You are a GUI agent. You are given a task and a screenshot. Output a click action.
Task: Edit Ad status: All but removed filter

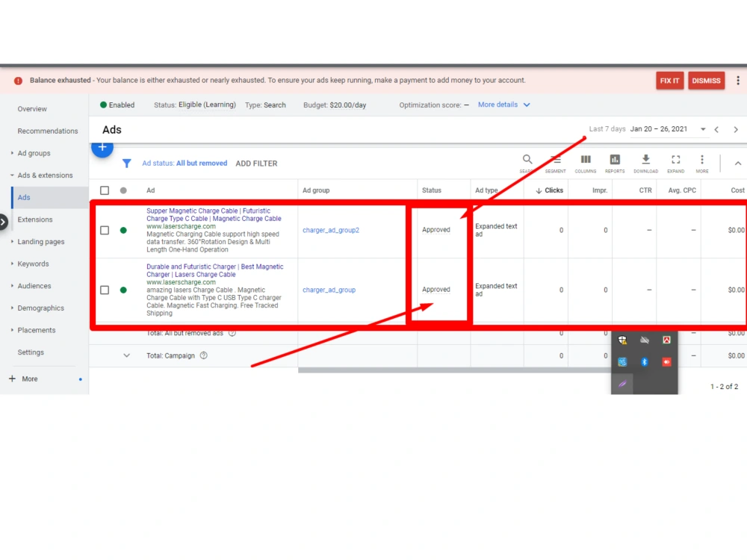[185, 163]
